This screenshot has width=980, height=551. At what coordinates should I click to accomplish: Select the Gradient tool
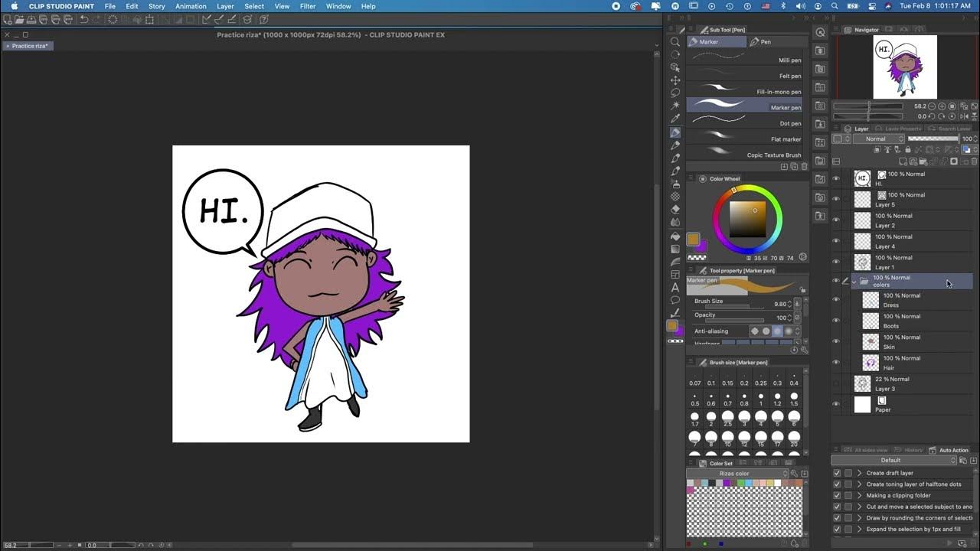pyautogui.click(x=675, y=249)
